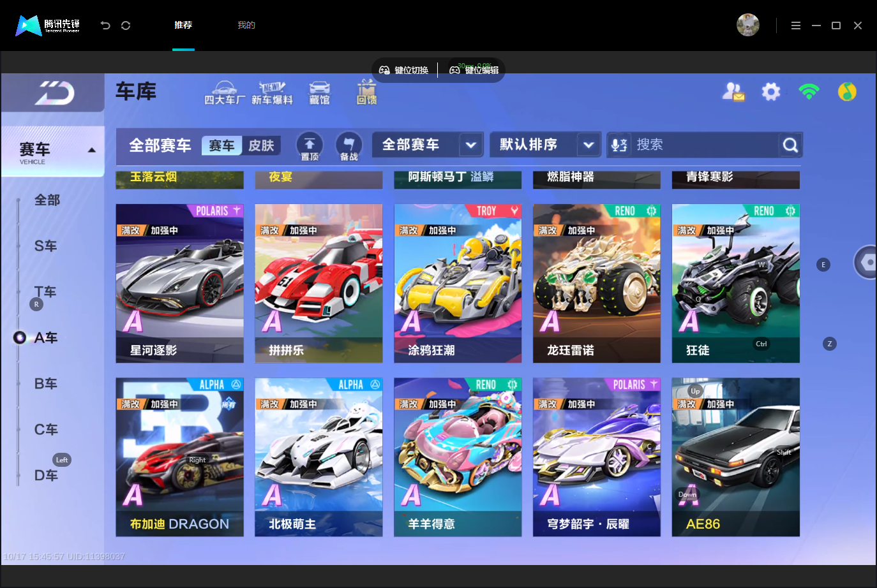Click the voice search microphone icon
Screen dimensions: 877x588
coord(619,145)
